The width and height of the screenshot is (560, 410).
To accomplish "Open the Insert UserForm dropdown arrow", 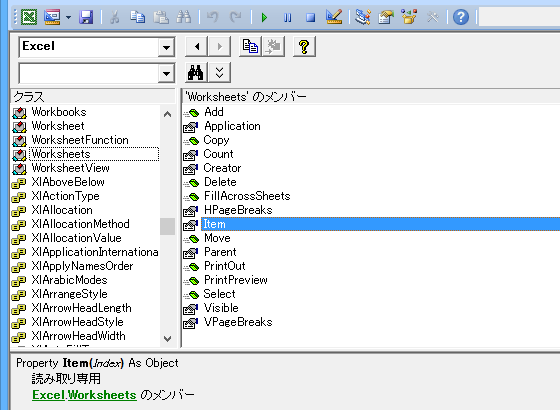I will coord(68,17).
